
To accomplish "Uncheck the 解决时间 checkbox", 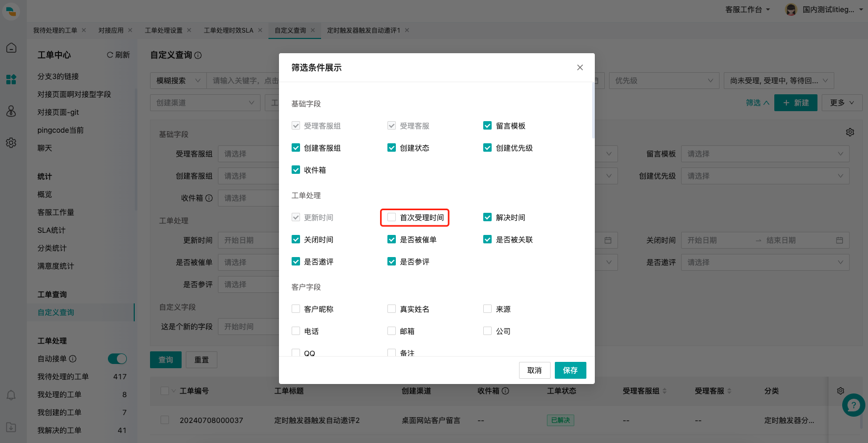I will (487, 217).
